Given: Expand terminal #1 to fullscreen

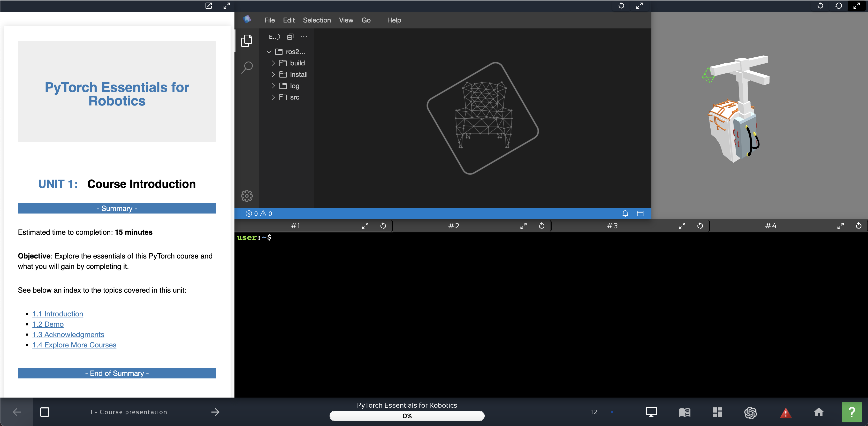Looking at the screenshot, I should click(365, 226).
